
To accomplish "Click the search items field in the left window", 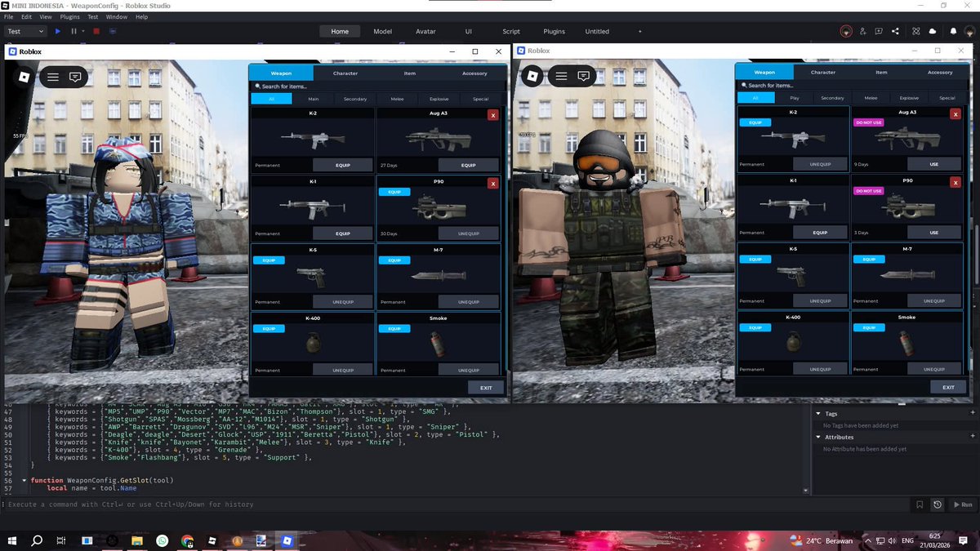I will 378,86.
